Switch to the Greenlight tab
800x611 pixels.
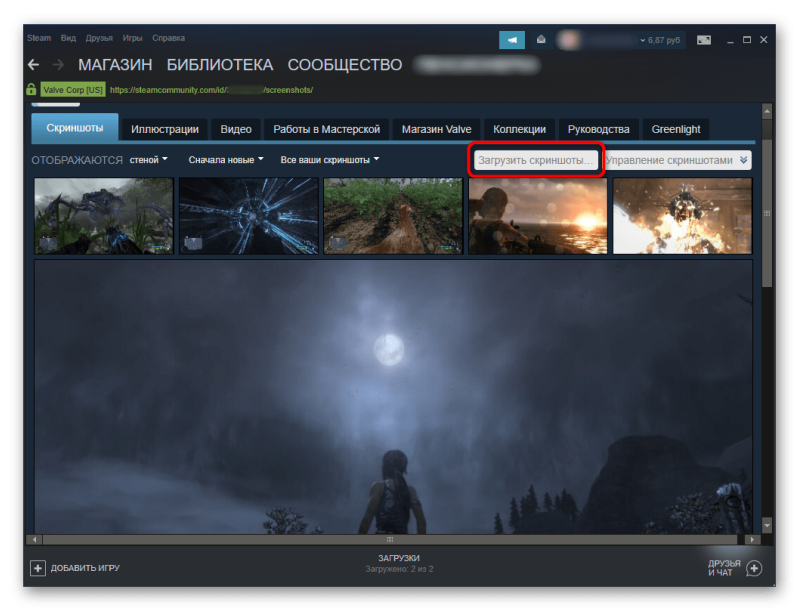tap(676, 129)
